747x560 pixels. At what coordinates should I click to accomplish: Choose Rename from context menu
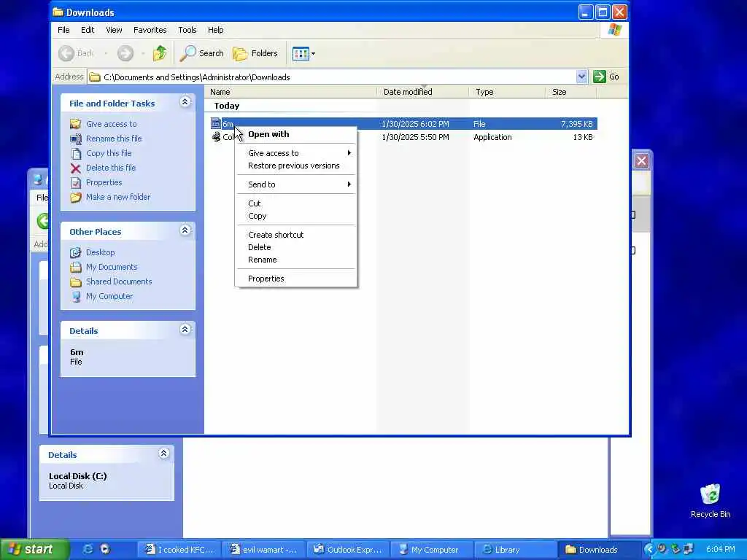296,260
